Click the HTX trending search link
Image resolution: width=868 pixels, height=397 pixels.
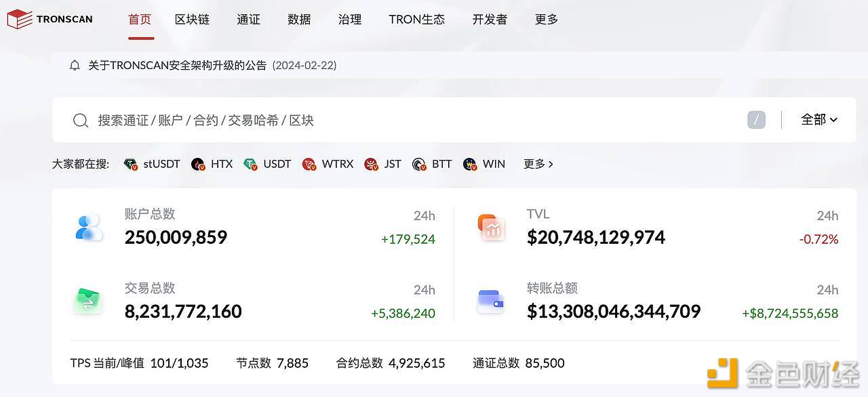point(222,164)
